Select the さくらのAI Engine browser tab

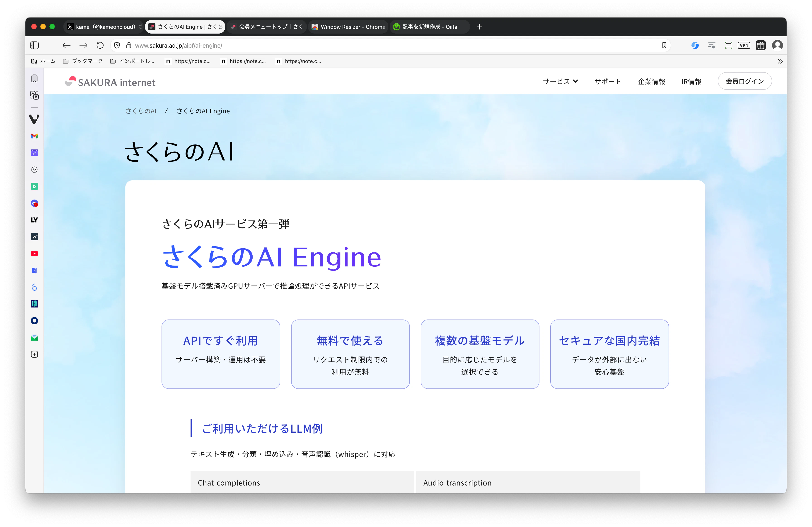(185, 27)
